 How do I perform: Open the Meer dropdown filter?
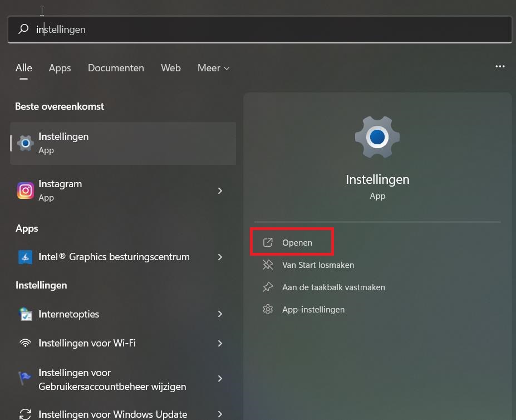(x=213, y=68)
